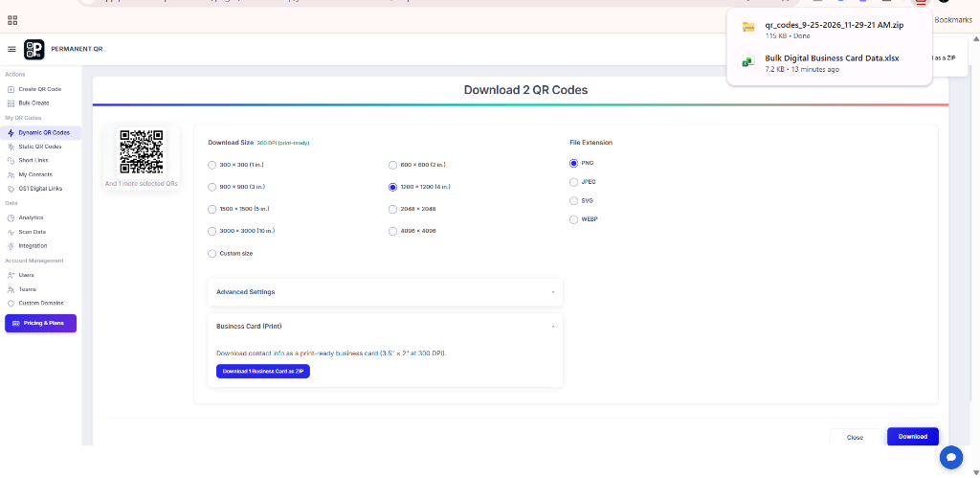This screenshot has width=980, height=478.
Task: Click the 'Download 2 QR Codes' heading
Action: (525, 90)
